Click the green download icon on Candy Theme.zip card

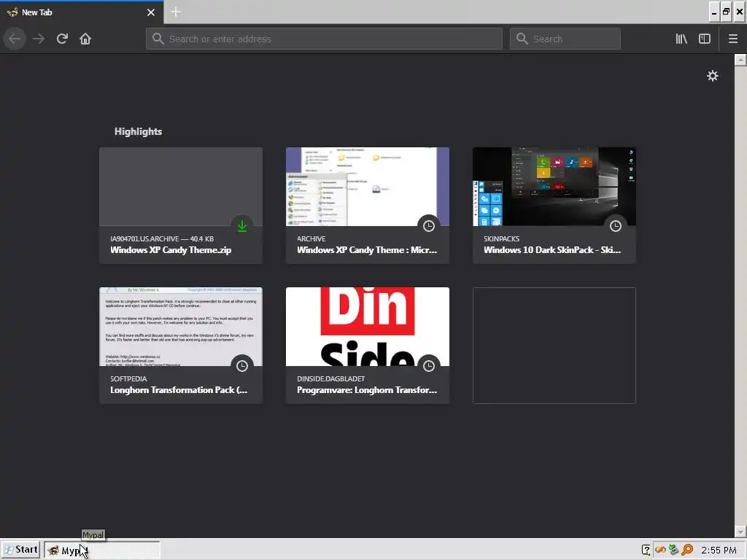[242, 226]
